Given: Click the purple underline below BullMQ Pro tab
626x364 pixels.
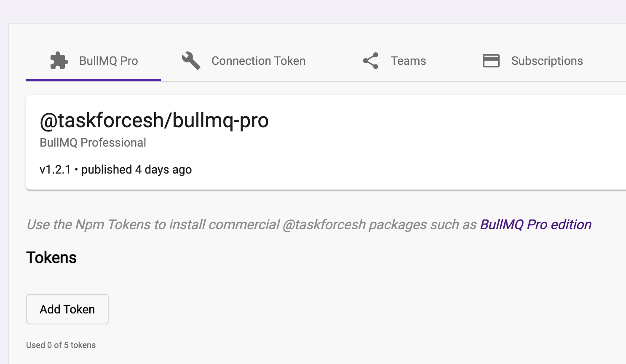Looking at the screenshot, I should click(x=93, y=80).
